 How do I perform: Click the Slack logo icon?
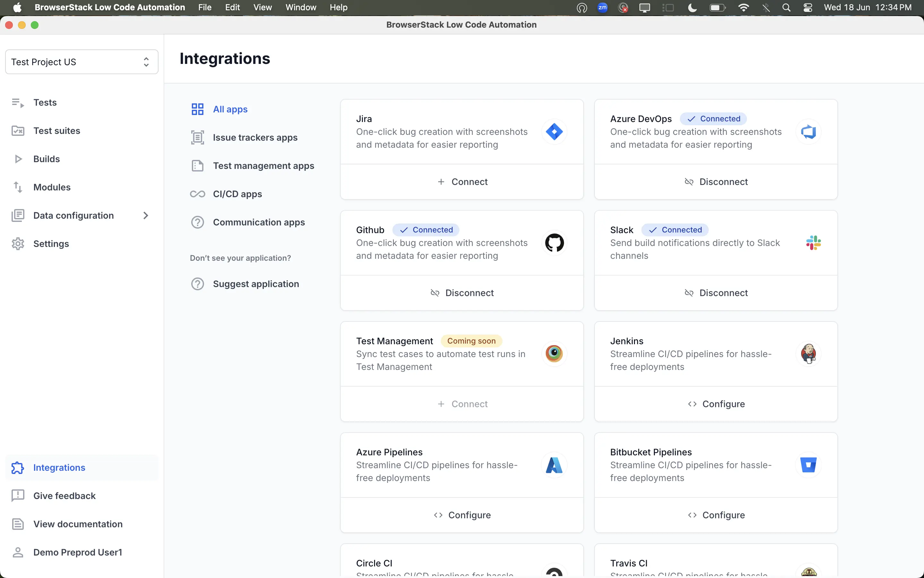[813, 243]
